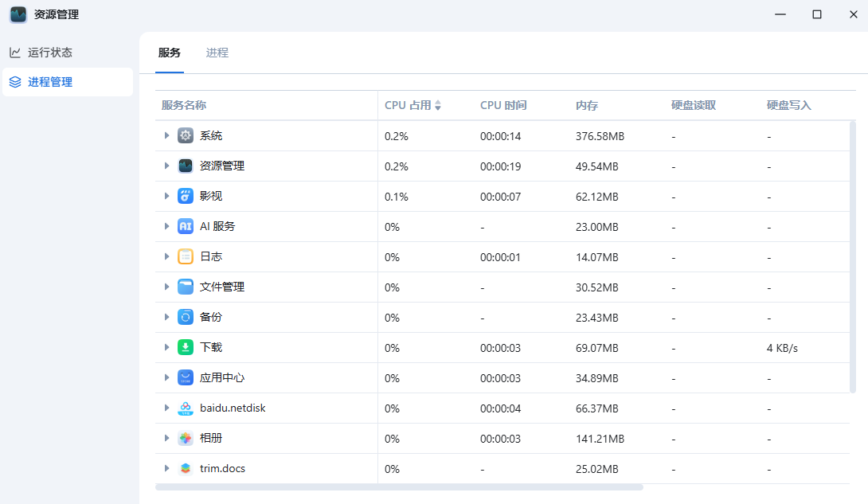Viewport: 868px width, 504px height.
Task: Click the AI 服务 icon
Action: [186, 227]
